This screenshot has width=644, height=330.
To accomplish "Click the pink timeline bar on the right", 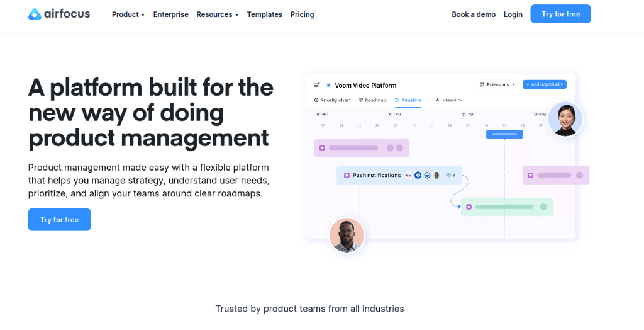I will 556,175.
